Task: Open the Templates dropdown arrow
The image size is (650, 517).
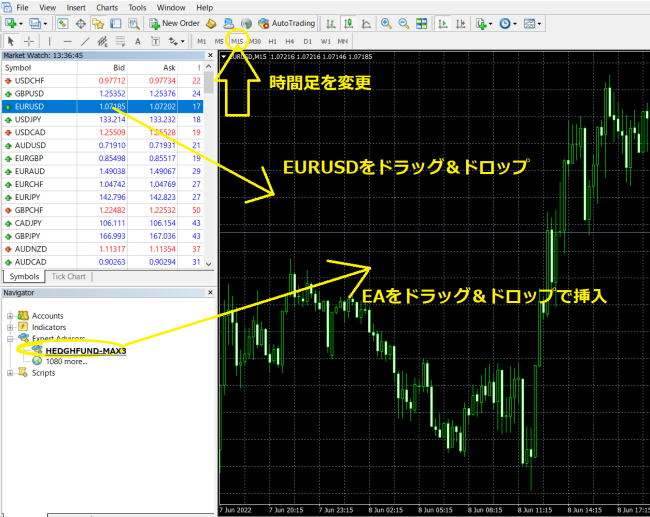Action: [x=539, y=24]
